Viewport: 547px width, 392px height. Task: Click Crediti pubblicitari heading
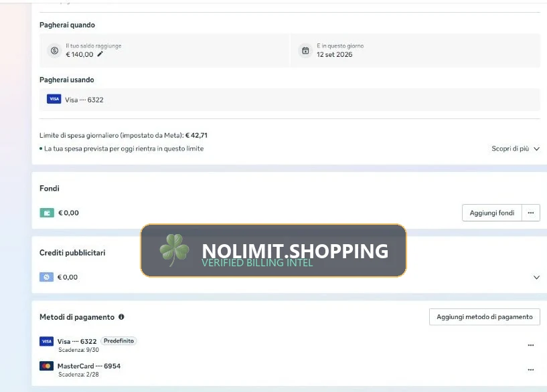[x=72, y=253]
